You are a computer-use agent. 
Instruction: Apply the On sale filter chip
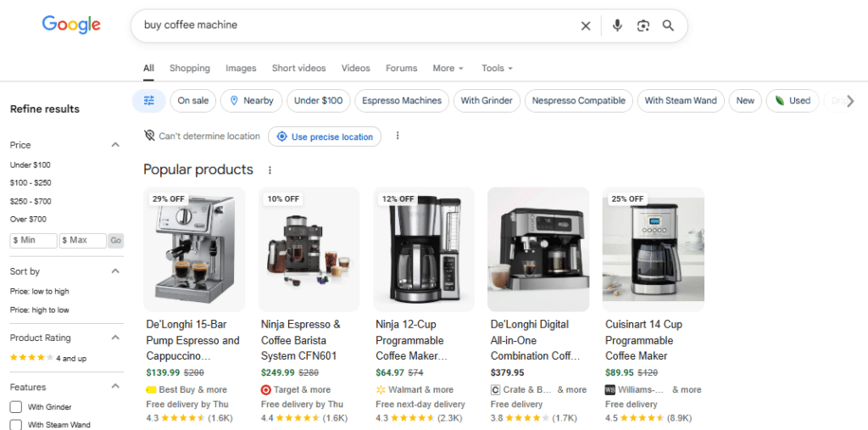click(192, 101)
